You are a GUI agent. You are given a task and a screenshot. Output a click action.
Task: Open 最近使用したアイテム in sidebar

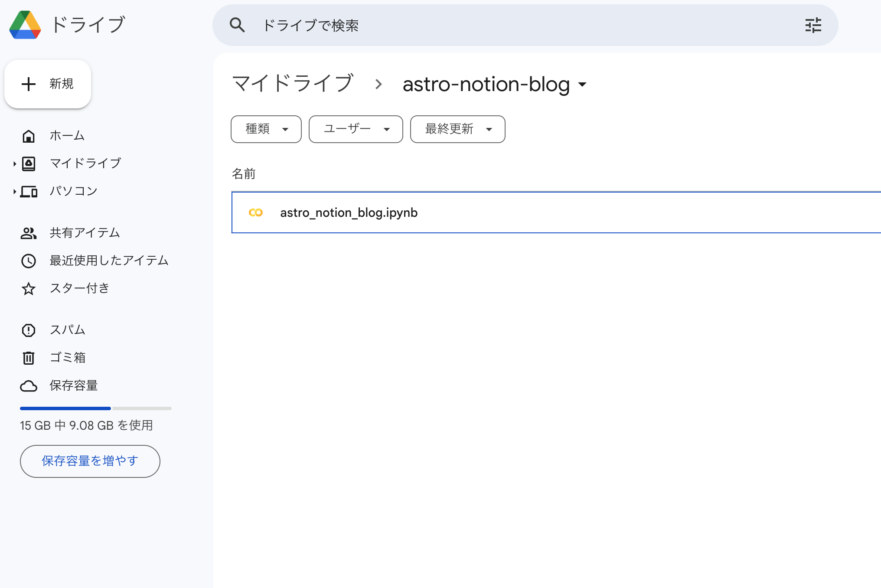109,261
